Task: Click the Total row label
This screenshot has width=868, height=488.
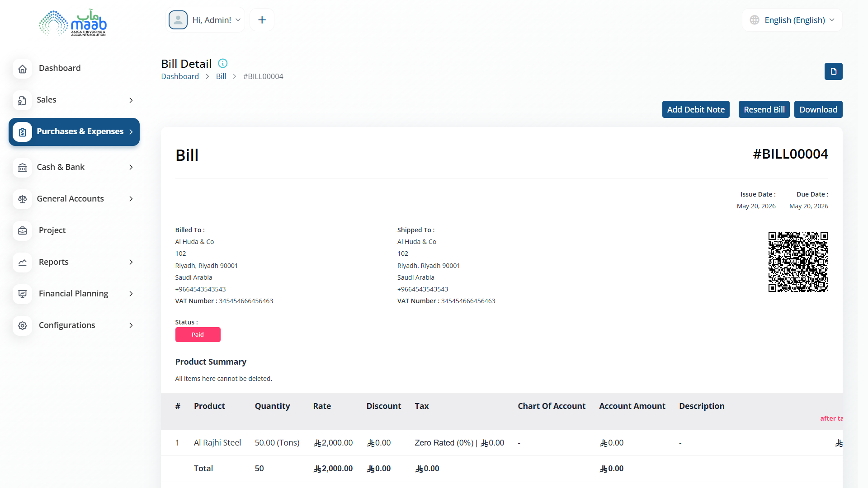Action: 203,469
